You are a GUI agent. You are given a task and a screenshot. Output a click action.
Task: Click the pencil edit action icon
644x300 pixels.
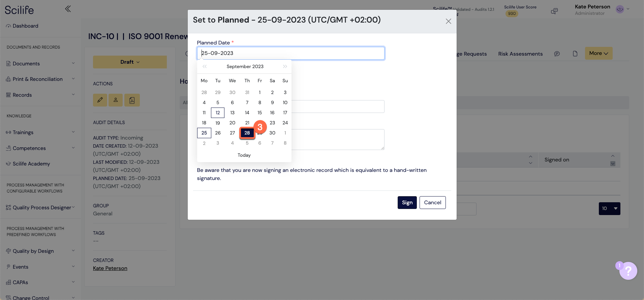click(100, 100)
